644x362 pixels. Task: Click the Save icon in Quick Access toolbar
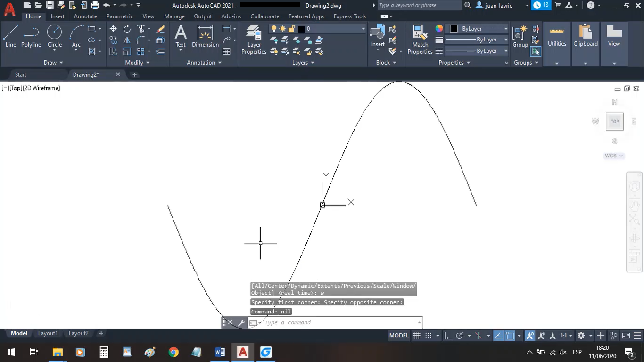50,5
